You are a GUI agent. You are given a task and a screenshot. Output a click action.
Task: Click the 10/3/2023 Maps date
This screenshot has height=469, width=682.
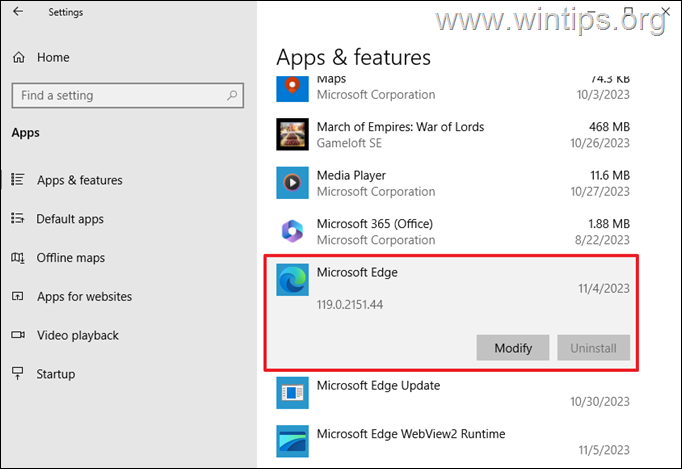click(603, 94)
